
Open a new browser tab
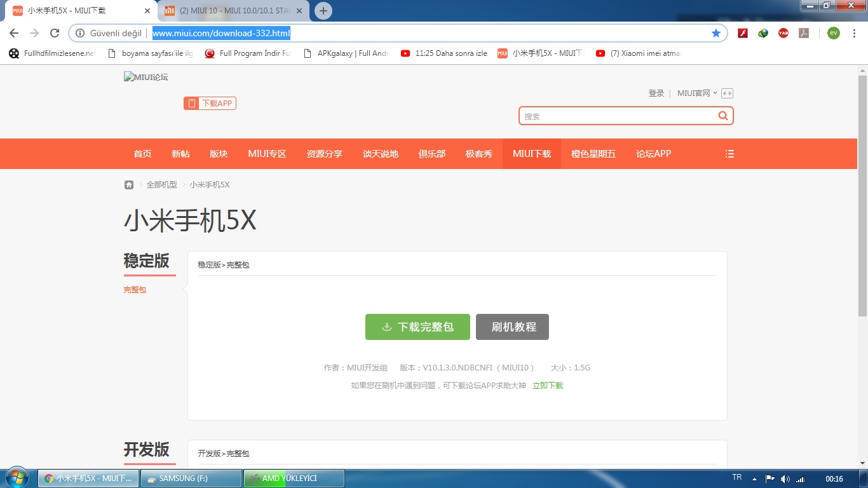tap(323, 11)
